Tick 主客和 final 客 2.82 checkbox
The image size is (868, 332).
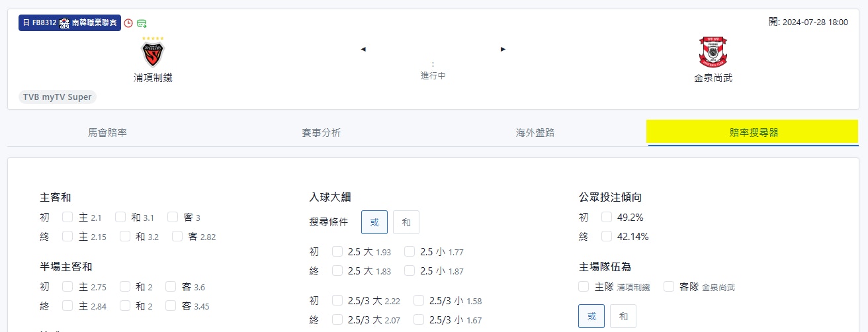pos(177,236)
